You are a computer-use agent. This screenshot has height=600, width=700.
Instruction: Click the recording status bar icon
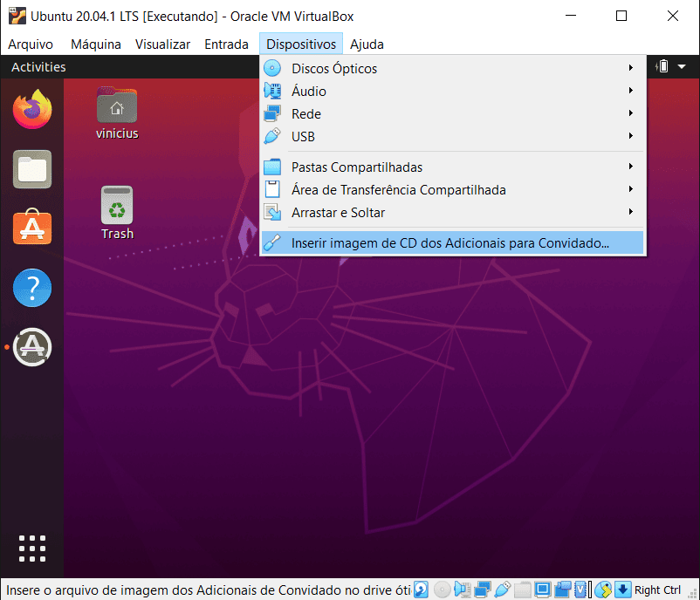click(x=562, y=590)
